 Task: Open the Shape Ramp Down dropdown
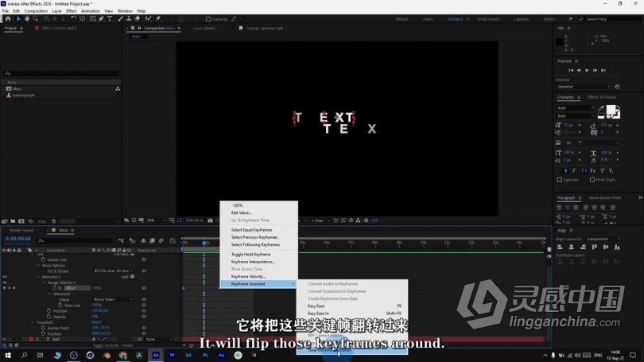point(114,299)
